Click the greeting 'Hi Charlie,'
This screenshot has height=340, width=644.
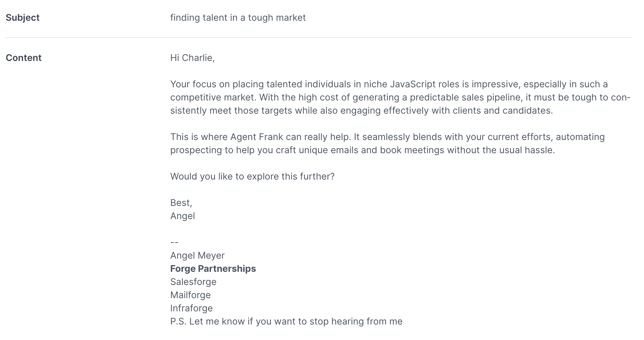[x=192, y=58]
